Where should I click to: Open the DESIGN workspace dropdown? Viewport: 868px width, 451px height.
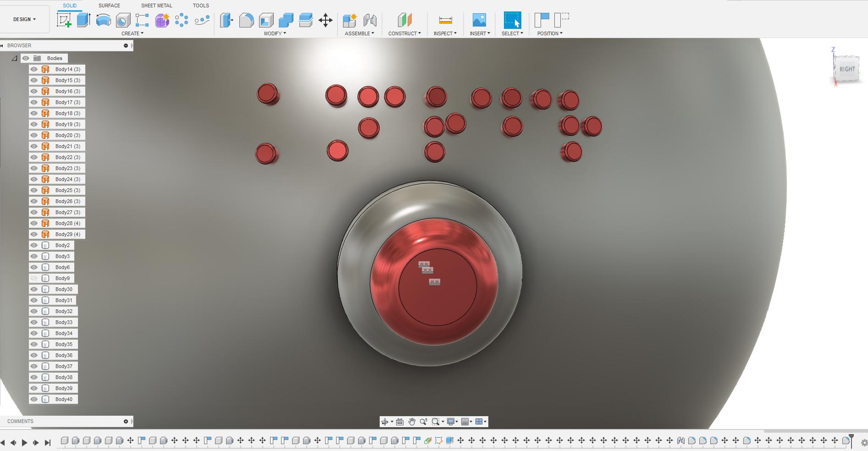pyautogui.click(x=25, y=19)
